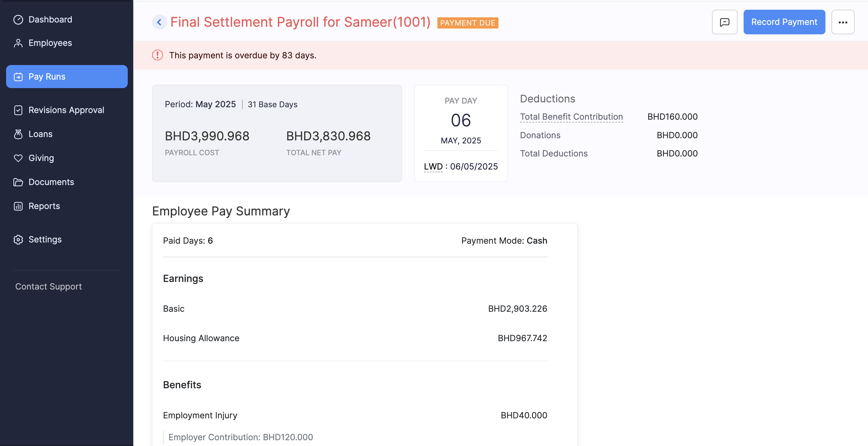Click the Documents folder icon

(18, 182)
